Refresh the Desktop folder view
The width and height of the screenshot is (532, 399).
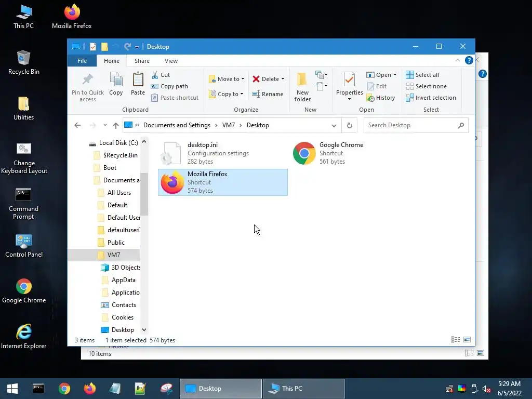coord(350,125)
